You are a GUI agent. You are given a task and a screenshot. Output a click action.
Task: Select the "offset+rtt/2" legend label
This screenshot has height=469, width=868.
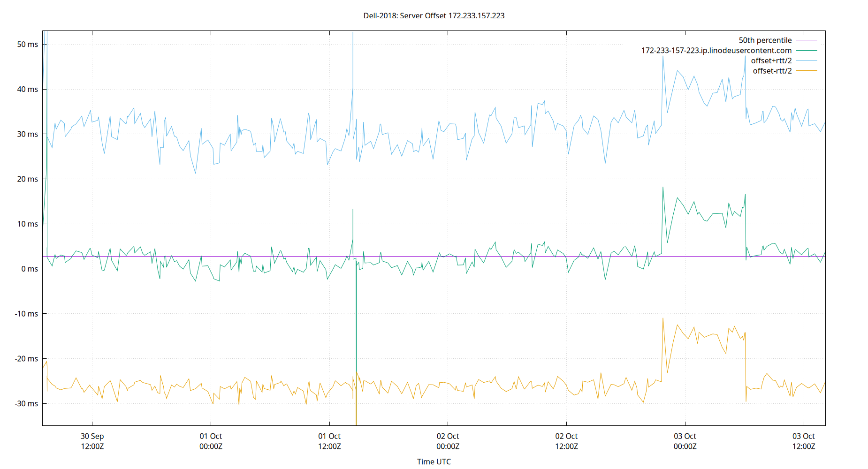tap(771, 61)
